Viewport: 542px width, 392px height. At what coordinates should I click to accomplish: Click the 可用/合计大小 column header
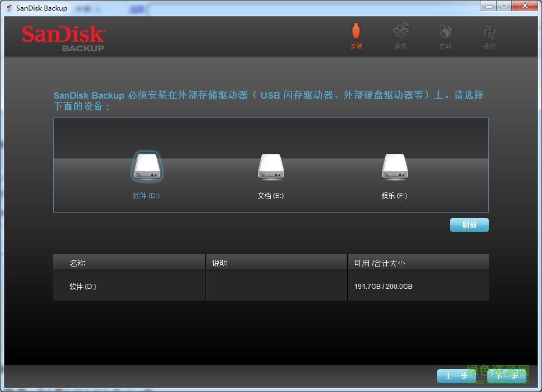[x=380, y=262]
